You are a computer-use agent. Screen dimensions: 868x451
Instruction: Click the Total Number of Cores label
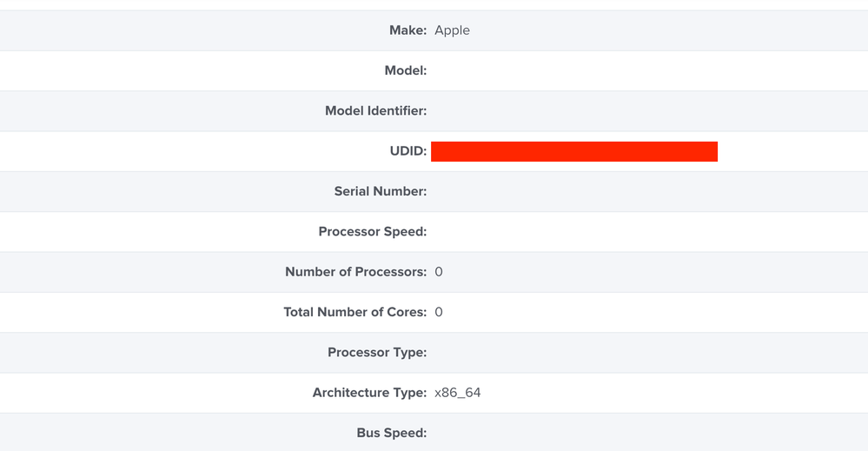coord(354,312)
